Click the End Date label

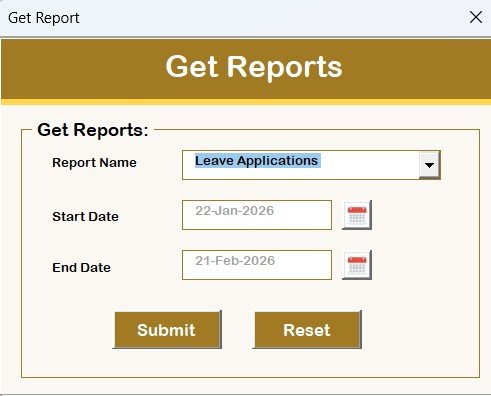pos(81,268)
